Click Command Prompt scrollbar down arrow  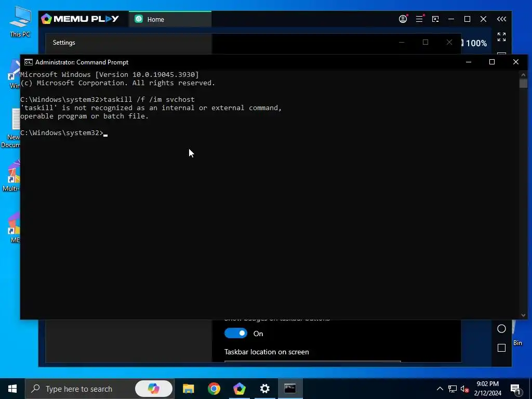[x=523, y=315]
